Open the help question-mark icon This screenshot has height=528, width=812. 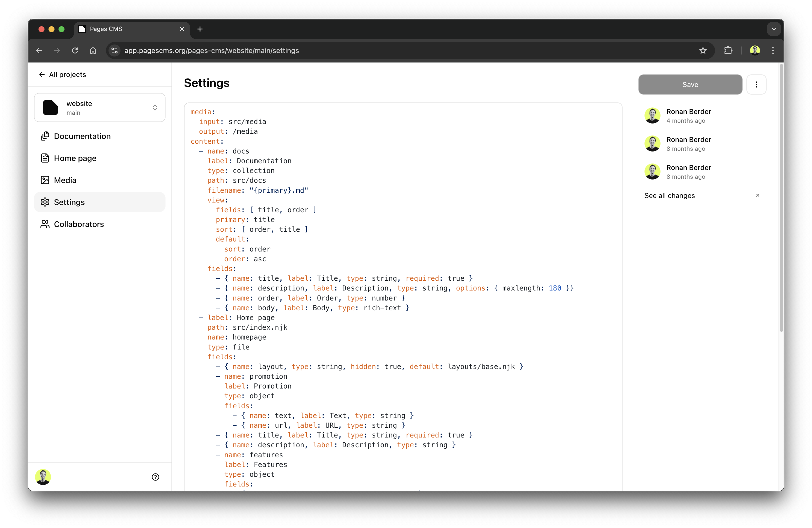coord(155,477)
